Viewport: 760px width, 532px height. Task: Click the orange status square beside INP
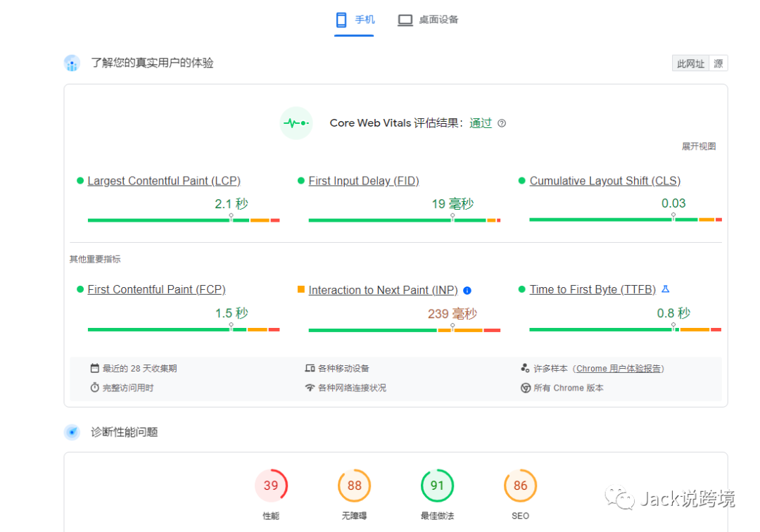click(300, 289)
